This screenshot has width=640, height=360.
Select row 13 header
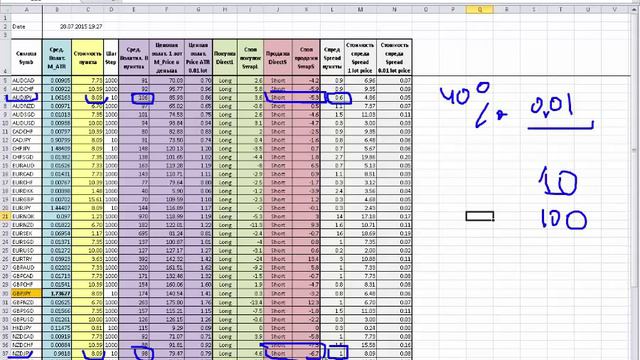5,149
